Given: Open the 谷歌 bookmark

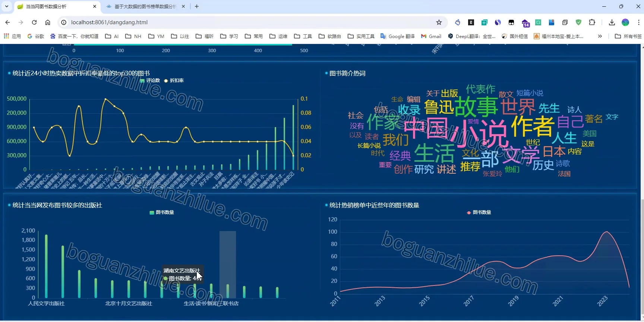Looking at the screenshot, I should pos(36,36).
